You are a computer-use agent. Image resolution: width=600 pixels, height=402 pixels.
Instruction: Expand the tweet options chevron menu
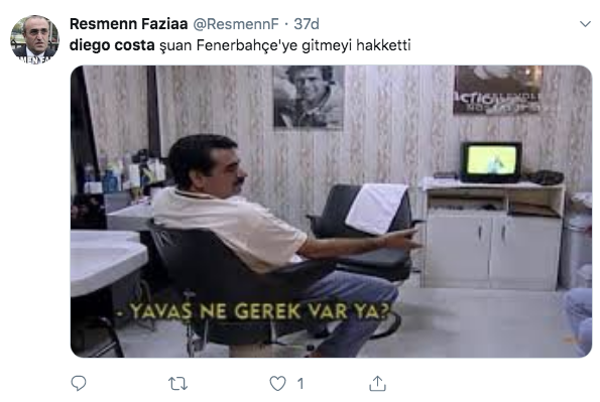point(585,24)
